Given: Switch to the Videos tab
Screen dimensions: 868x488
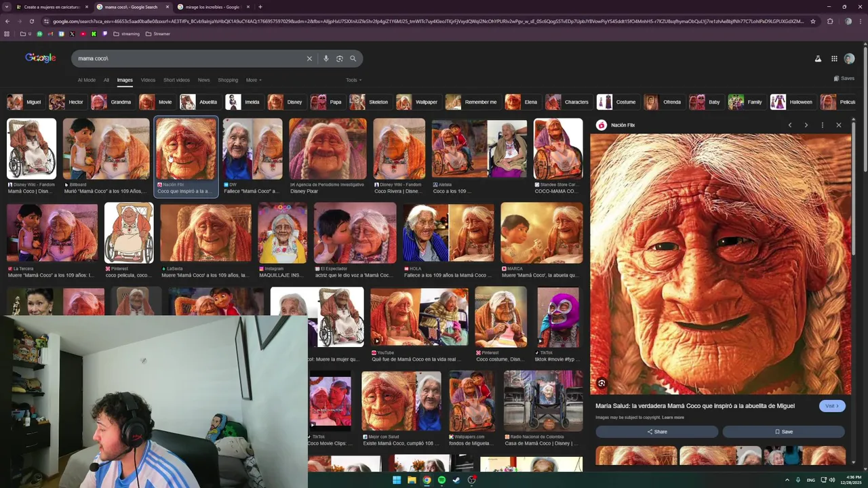Looking at the screenshot, I should pos(148,80).
